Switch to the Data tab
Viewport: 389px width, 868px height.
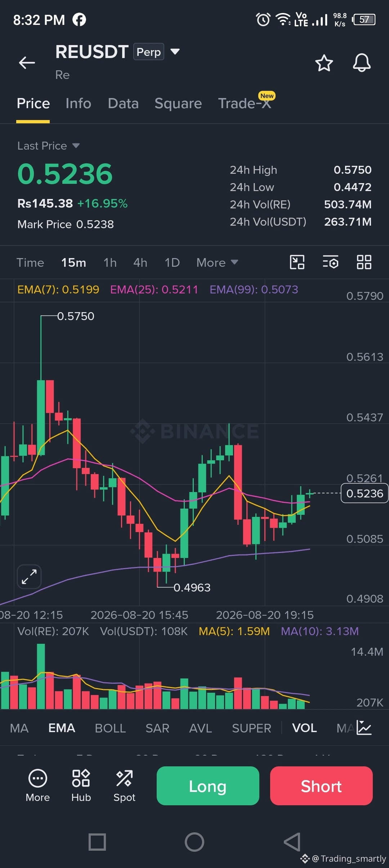click(123, 103)
